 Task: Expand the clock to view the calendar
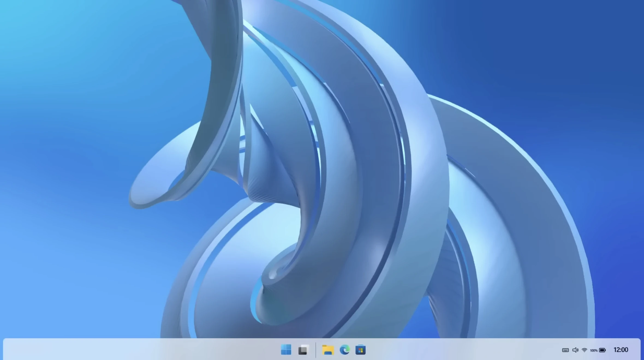pos(621,350)
